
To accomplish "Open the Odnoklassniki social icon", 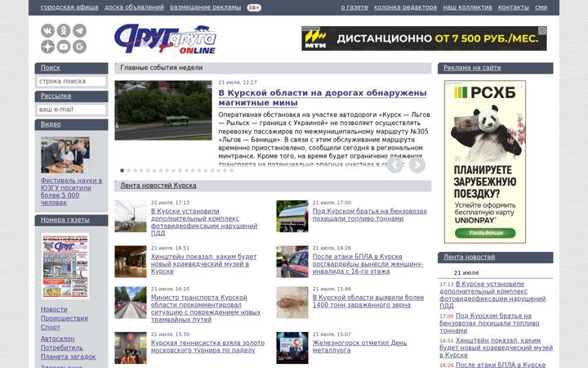I will [64, 30].
